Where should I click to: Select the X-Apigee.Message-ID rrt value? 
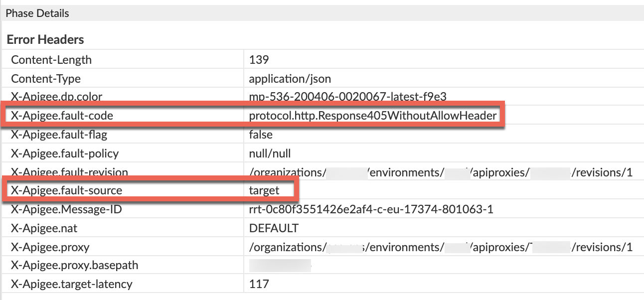(371, 209)
